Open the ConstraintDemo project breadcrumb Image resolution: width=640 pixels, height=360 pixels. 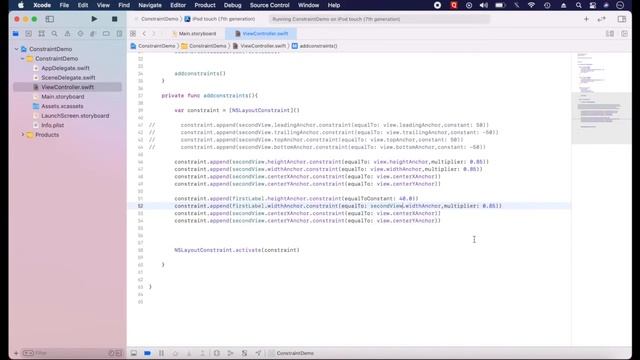[x=153, y=46]
